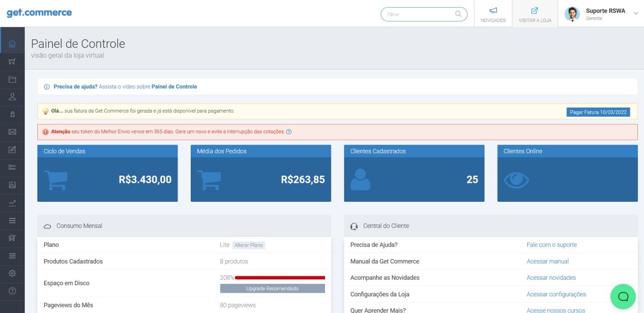Open the Fale com o suporte link
Image resolution: width=644 pixels, height=313 pixels.
click(551, 245)
